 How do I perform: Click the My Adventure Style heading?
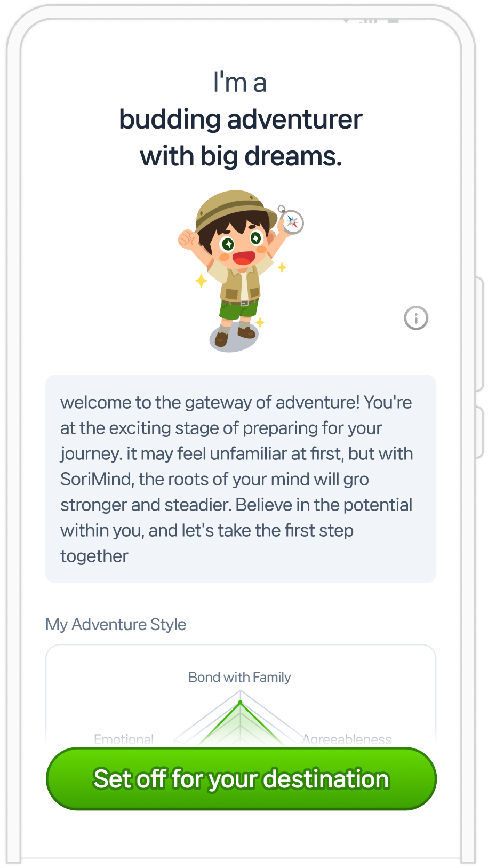[116, 624]
